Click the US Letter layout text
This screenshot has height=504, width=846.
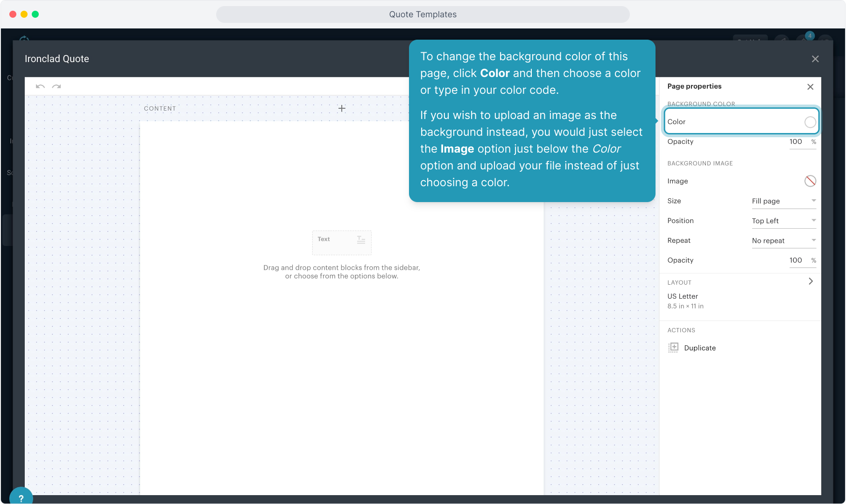point(683,296)
